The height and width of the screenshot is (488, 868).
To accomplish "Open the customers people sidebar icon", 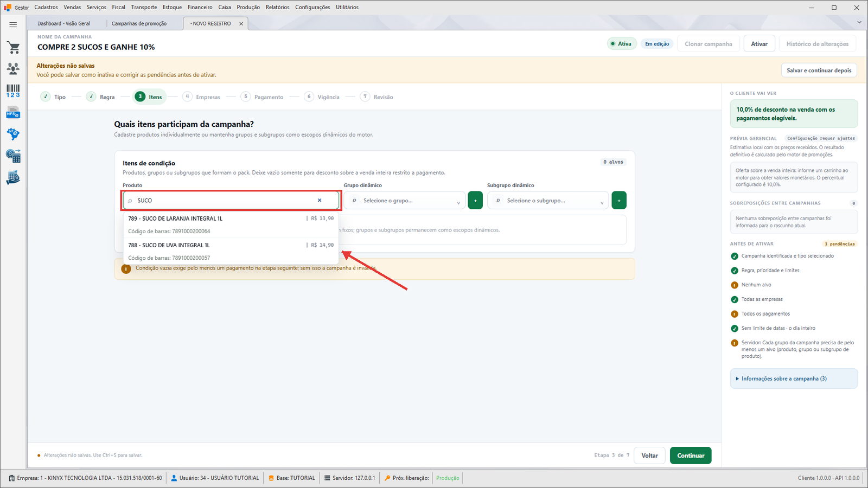I will [x=13, y=69].
